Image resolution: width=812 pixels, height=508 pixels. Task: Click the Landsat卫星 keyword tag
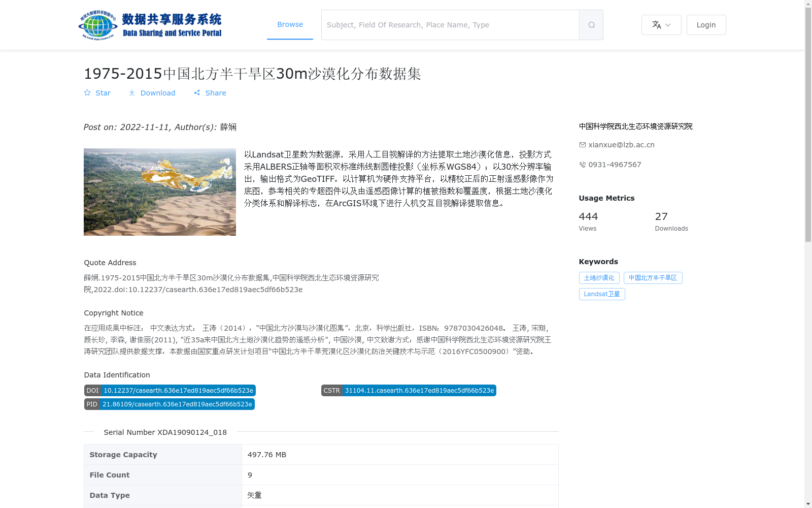coord(602,294)
